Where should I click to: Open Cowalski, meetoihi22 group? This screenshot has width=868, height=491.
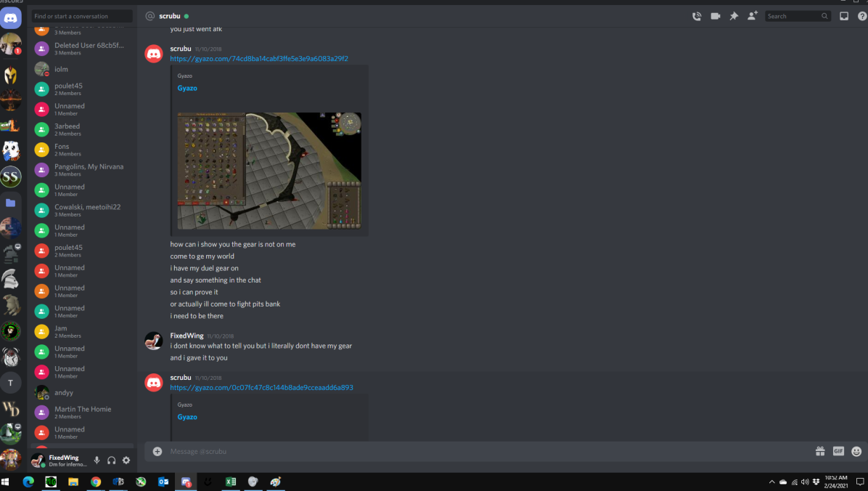pos(82,211)
